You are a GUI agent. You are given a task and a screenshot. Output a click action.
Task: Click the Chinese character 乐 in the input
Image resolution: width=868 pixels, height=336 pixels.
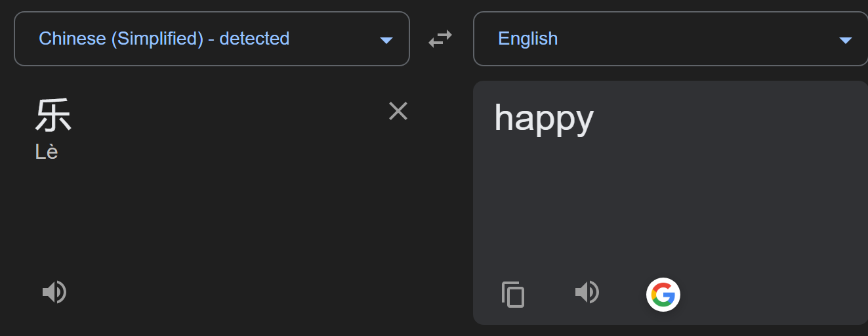point(53,115)
